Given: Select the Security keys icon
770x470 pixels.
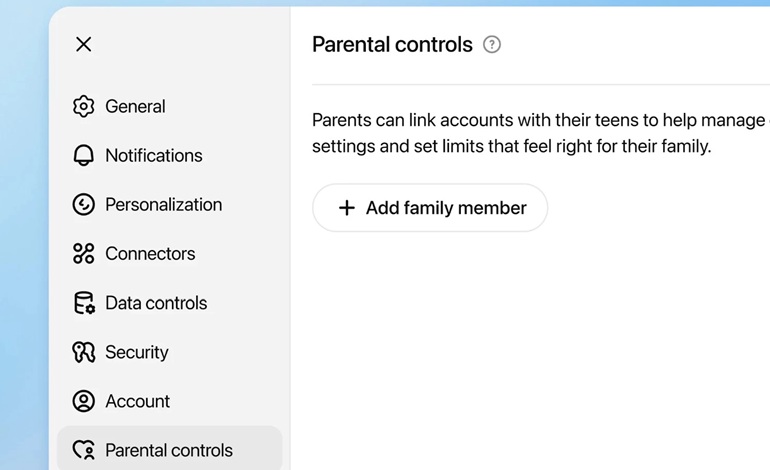Looking at the screenshot, I should (x=83, y=352).
